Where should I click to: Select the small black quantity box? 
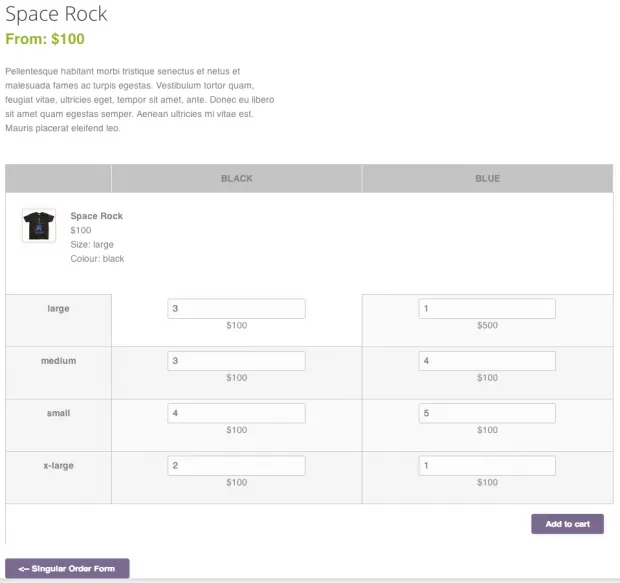pyautogui.click(x=236, y=413)
